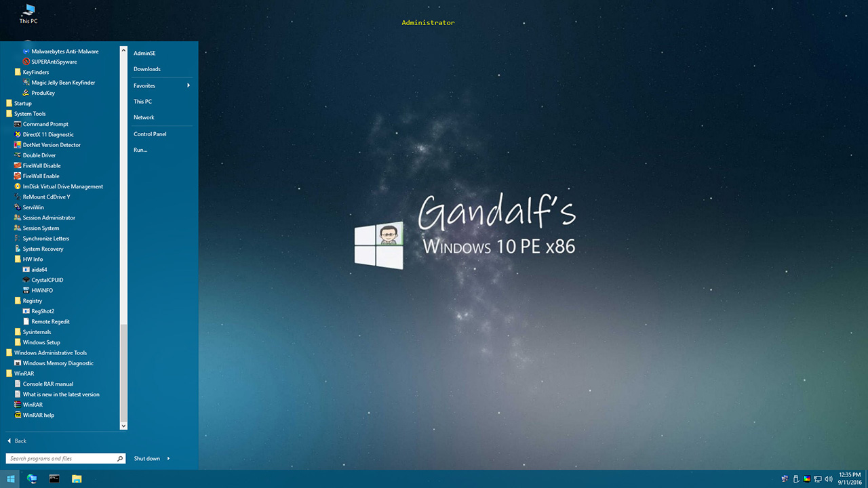Expand the Favorites submenu

click(161, 85)
